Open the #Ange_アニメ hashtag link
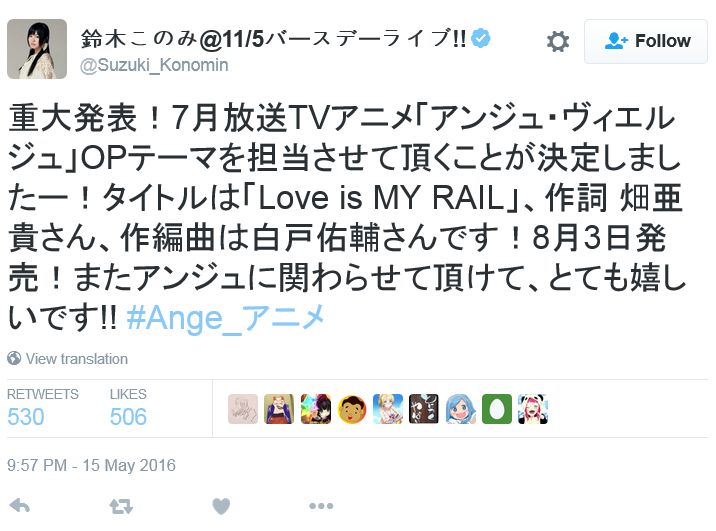This screenshot has height=531, width=716. click(226, 318)
